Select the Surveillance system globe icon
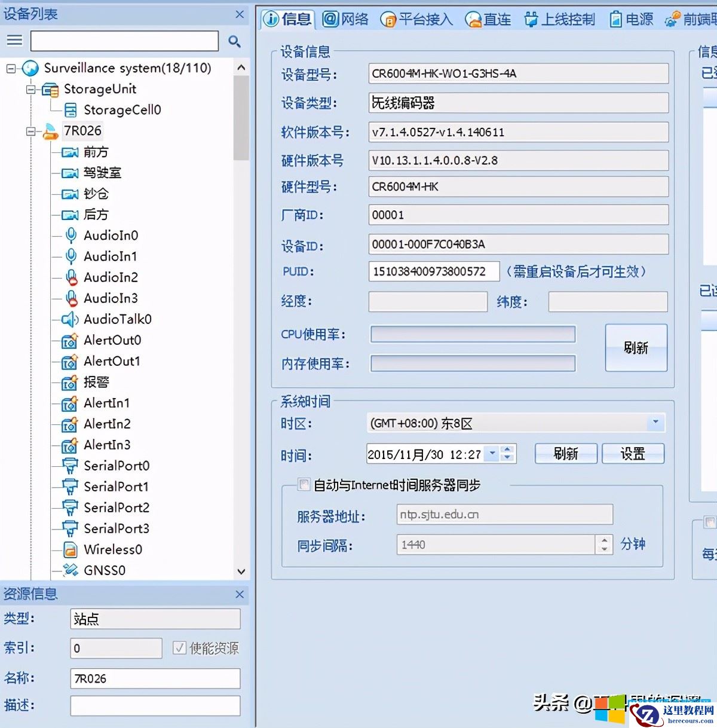This screenshot has height=728, width=717. (x=30, y=68)
